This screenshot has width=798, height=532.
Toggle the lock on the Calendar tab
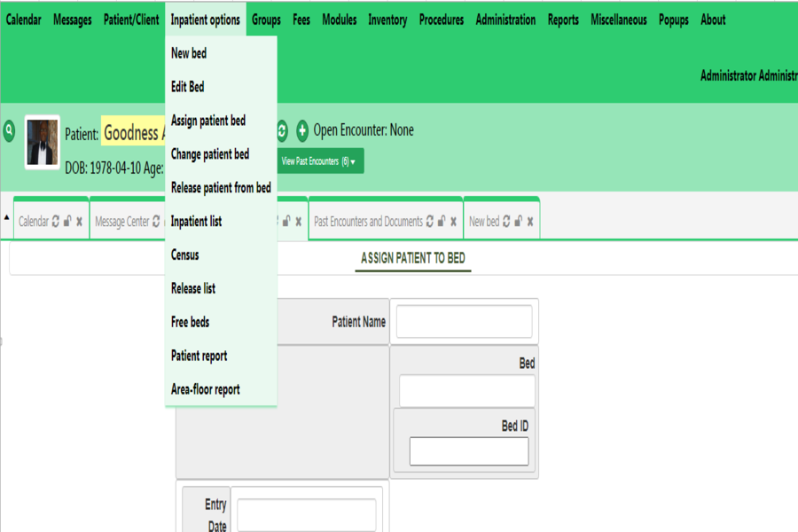tap(67, 221)
